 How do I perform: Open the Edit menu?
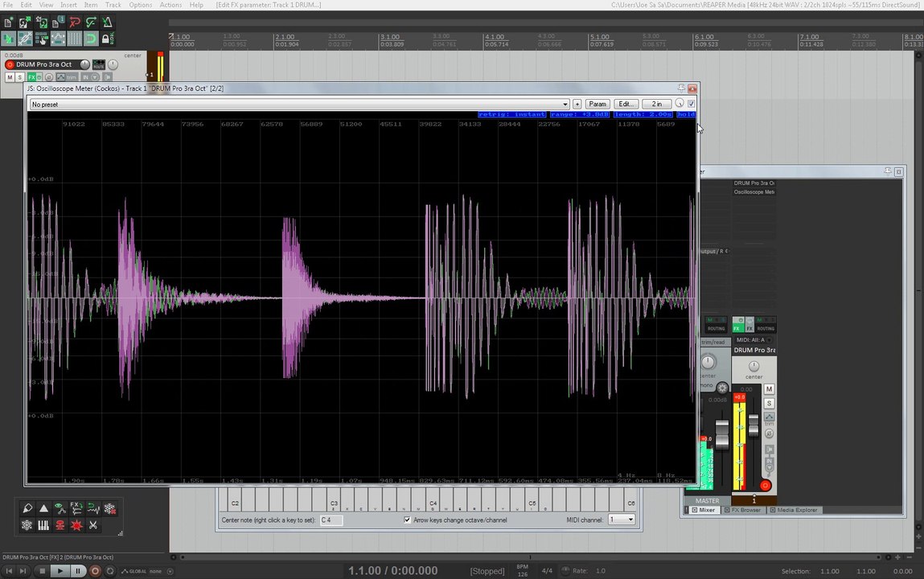27,5
